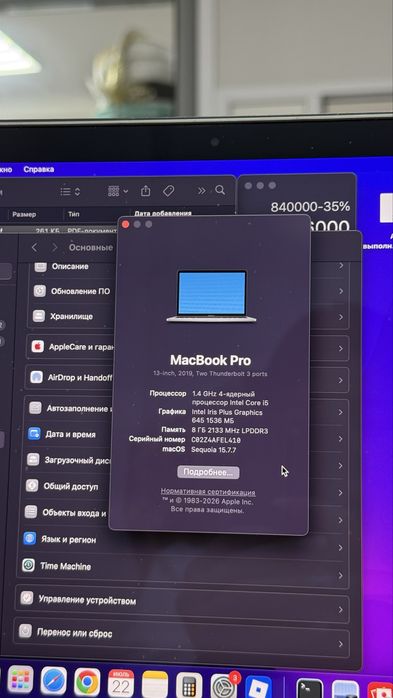Open Notes from the Dock

point(155,684)
